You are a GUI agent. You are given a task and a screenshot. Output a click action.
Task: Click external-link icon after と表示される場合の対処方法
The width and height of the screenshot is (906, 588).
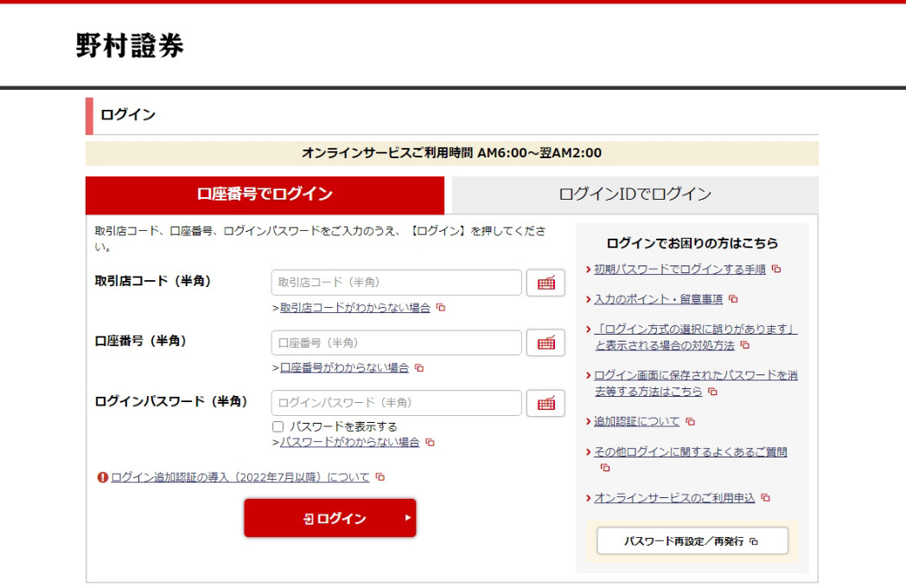pyautogui.click(x=745, y=345)
